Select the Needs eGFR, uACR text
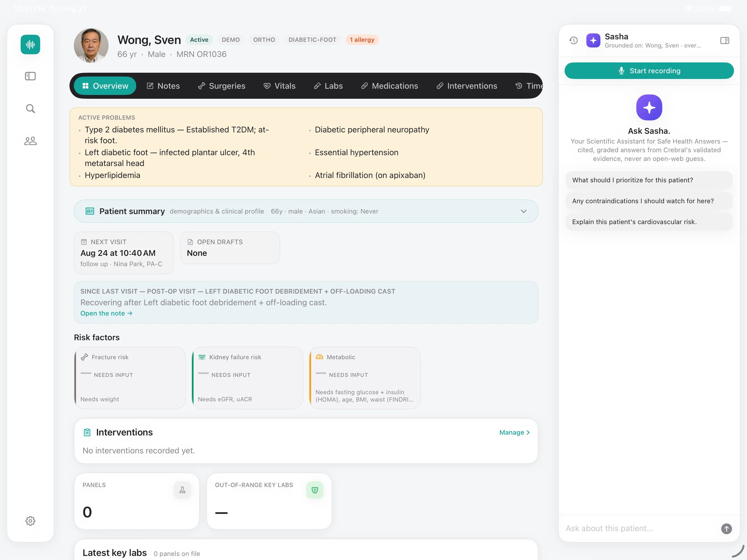Viewport: 747px width, 560px height. 225,399
